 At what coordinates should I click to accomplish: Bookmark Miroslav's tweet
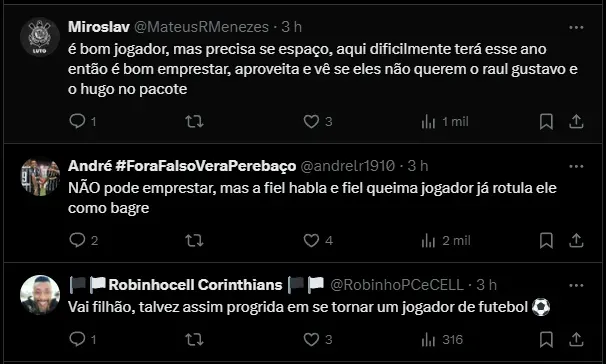pos(546,122)
